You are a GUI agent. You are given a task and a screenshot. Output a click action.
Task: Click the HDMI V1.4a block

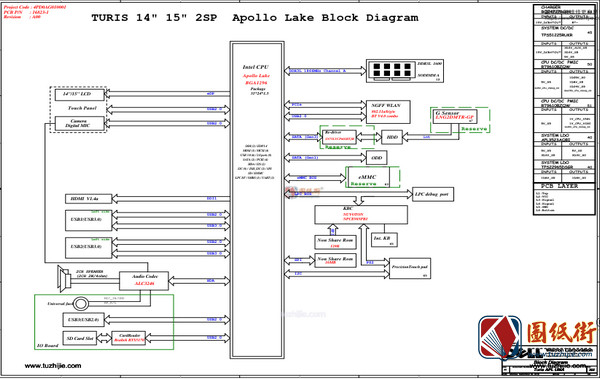point(88,199)
